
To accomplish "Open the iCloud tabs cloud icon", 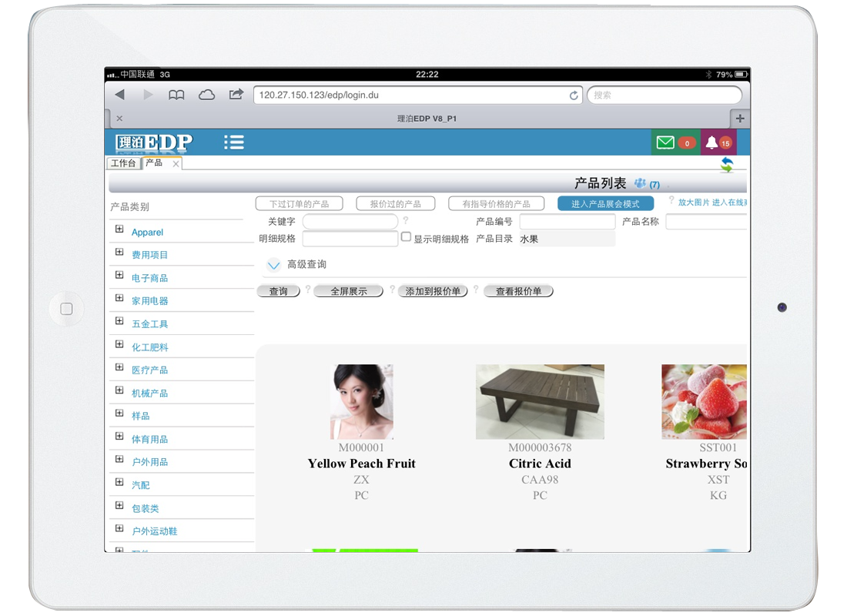I will pyautogui.click(x=206, y=95).
